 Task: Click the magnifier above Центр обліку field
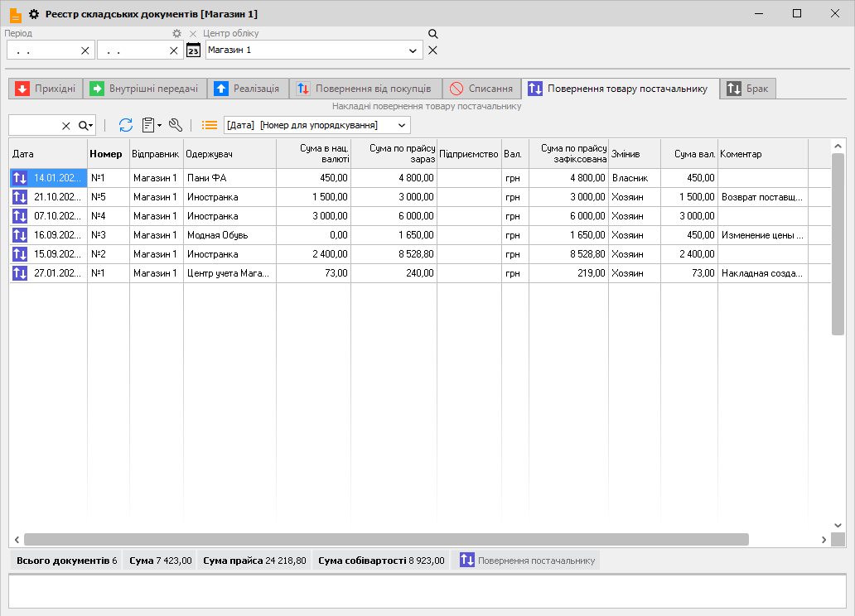point(432,34)
